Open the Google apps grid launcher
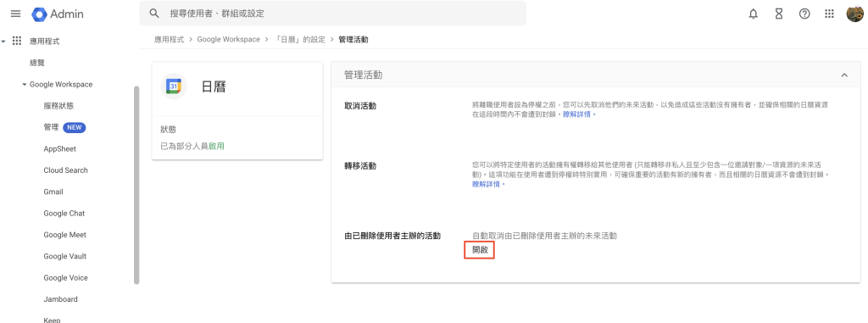 point(829,14)
